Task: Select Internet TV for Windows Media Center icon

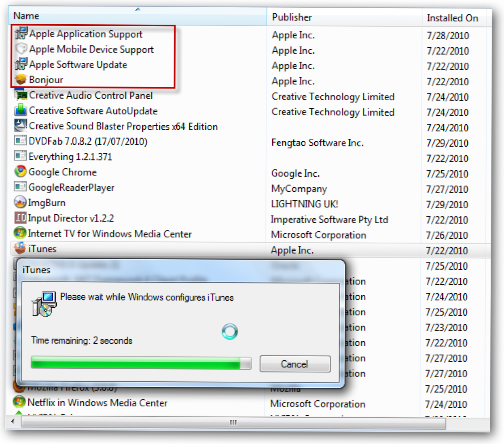Action: coord(20,233)
